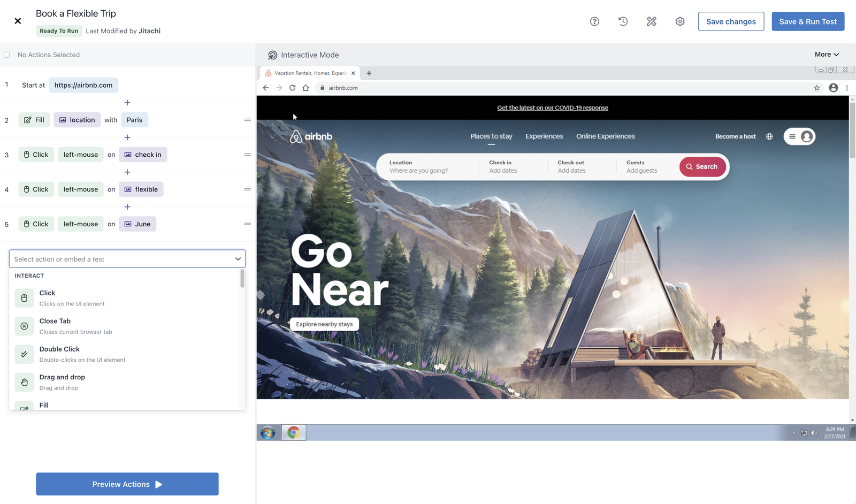The width and height of the screenshot is (856, 504).
Task: Open the settings gear icon
Action: pos(680,21)
